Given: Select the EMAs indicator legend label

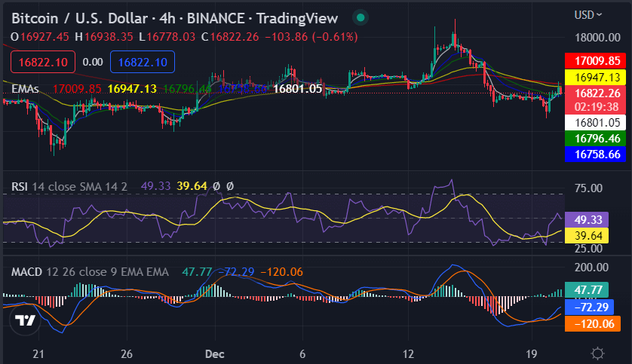Looking at the screenshot, I should pyautogui.click(x=25, y=89).
